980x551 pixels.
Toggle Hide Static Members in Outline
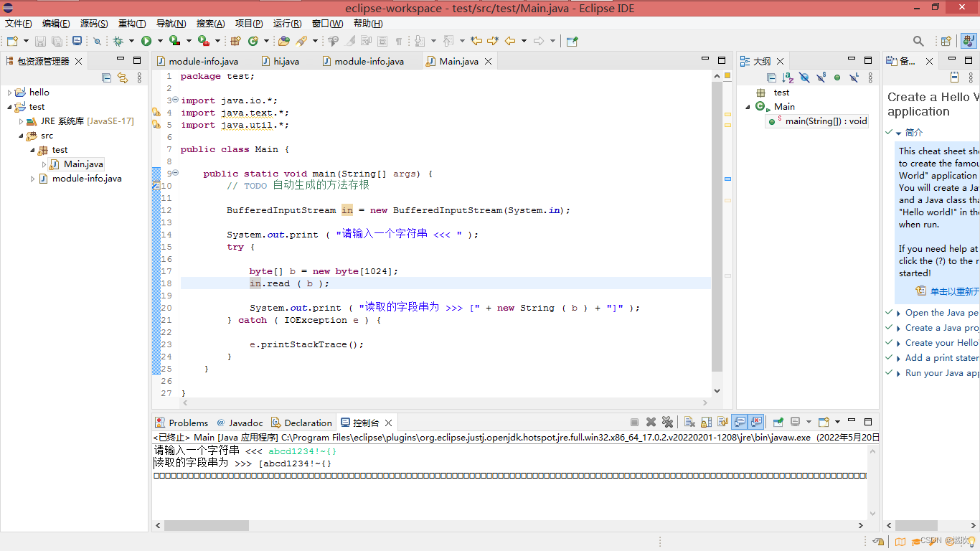click(821, 77)
